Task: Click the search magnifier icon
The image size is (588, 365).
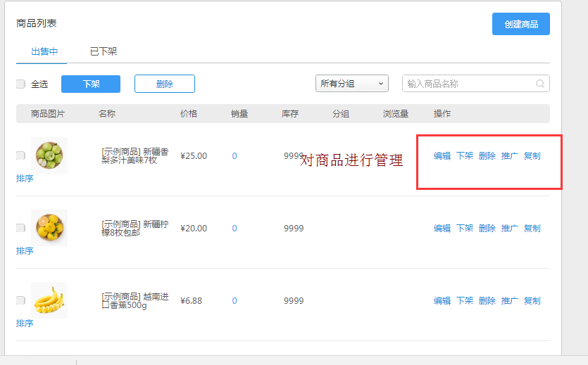Action: (540, 84)
